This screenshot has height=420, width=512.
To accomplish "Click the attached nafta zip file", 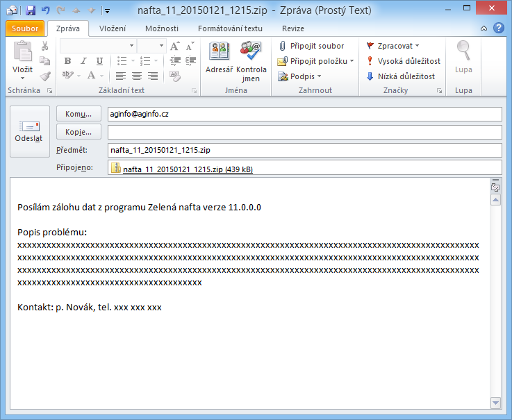I will (182, 169).
